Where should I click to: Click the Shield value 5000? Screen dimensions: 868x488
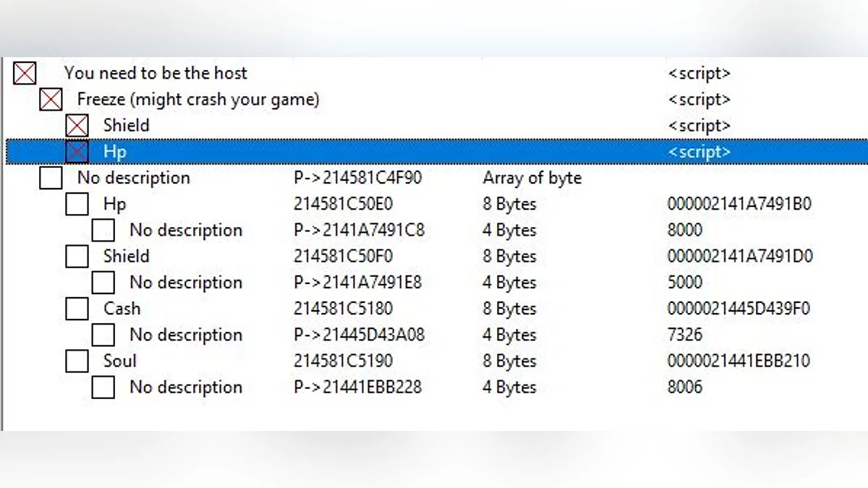(x=684, y=282)
